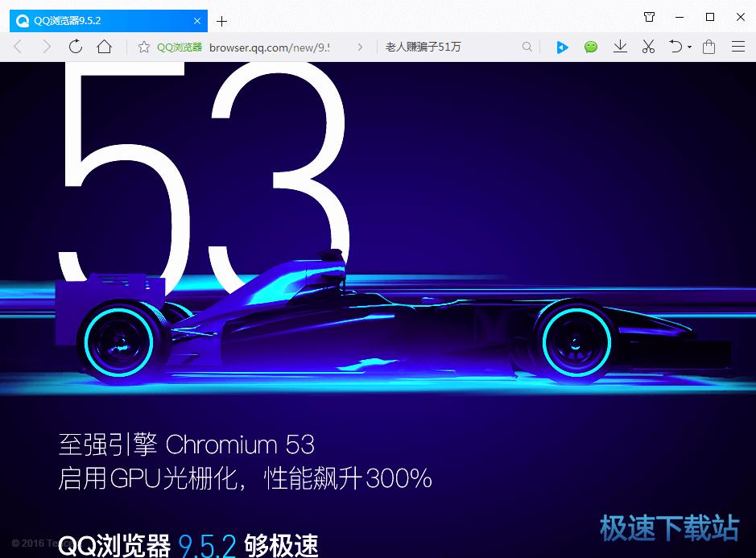This screenshot has width=756, height=558.
Task: Click the search magnifier in the search box
Action: point(527,46)
